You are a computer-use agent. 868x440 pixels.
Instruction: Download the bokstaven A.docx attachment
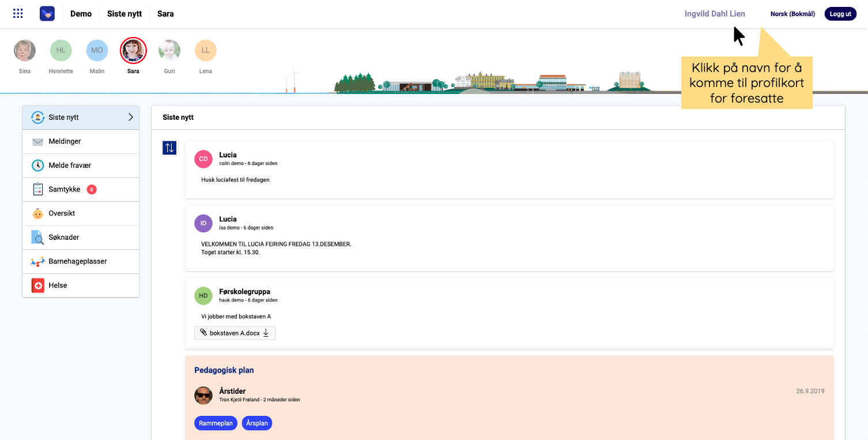[x=235, y=333]
